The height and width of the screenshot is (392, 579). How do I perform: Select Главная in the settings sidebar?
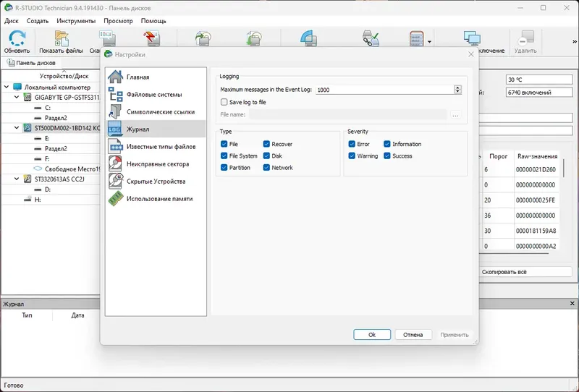point(156,77)
